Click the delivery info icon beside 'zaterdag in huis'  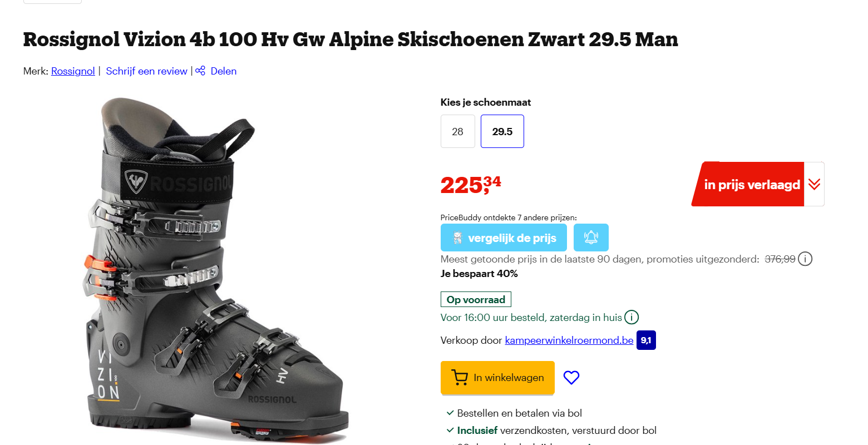pyautogui.click(x=632, y=317)
